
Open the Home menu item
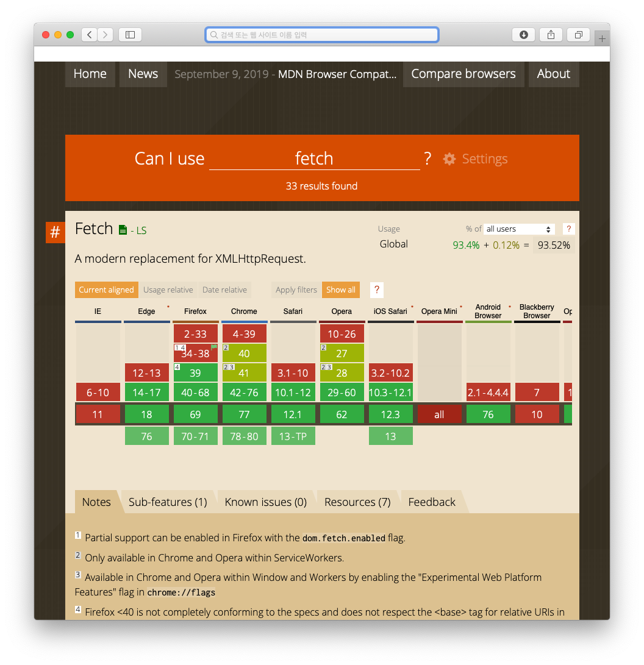[90, 74]
